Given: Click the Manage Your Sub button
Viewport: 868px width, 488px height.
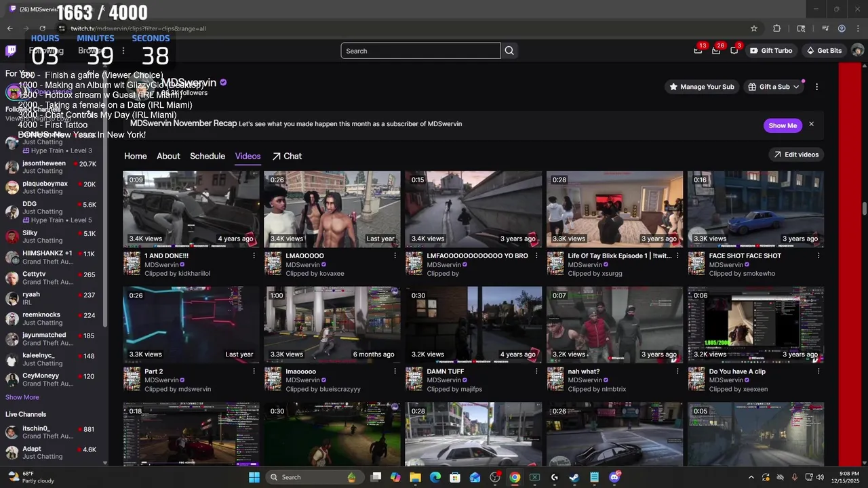Looking at the screenshot, I should click(702, 87).
